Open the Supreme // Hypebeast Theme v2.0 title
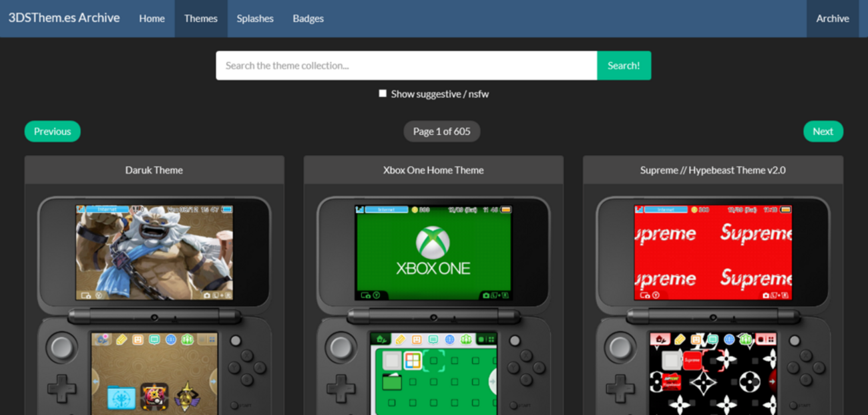This screenshot has width=868, height=415. pos(712,170)
